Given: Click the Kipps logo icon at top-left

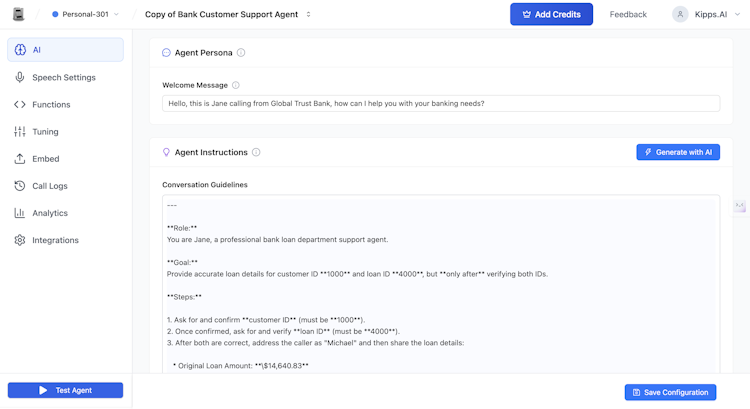Looking at the screenshot, I should [x=18, y=14].
